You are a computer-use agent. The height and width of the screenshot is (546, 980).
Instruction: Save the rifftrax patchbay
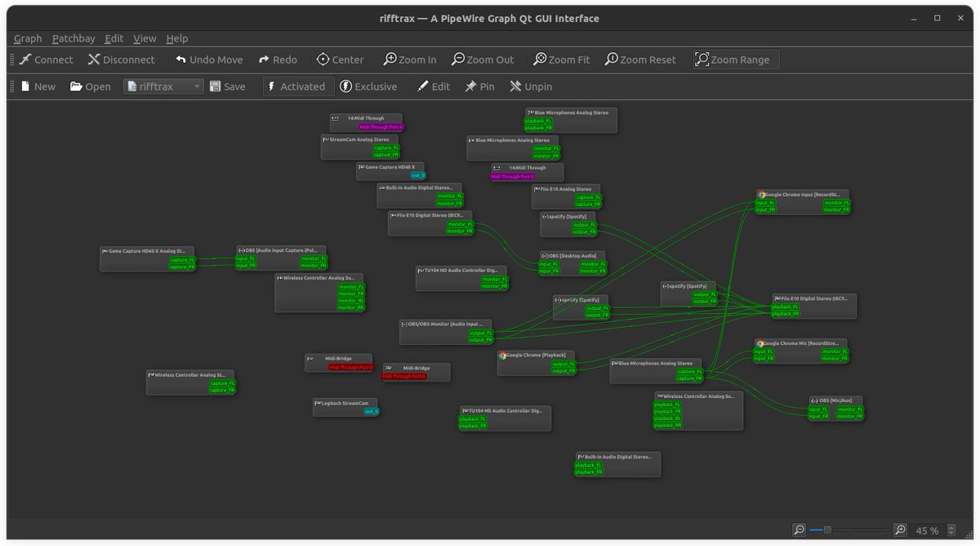click(227, 87)
